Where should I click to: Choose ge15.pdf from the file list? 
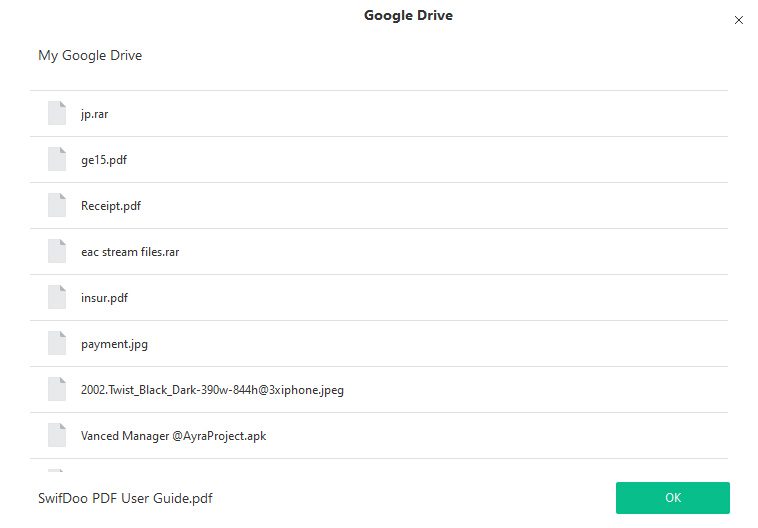104,160
